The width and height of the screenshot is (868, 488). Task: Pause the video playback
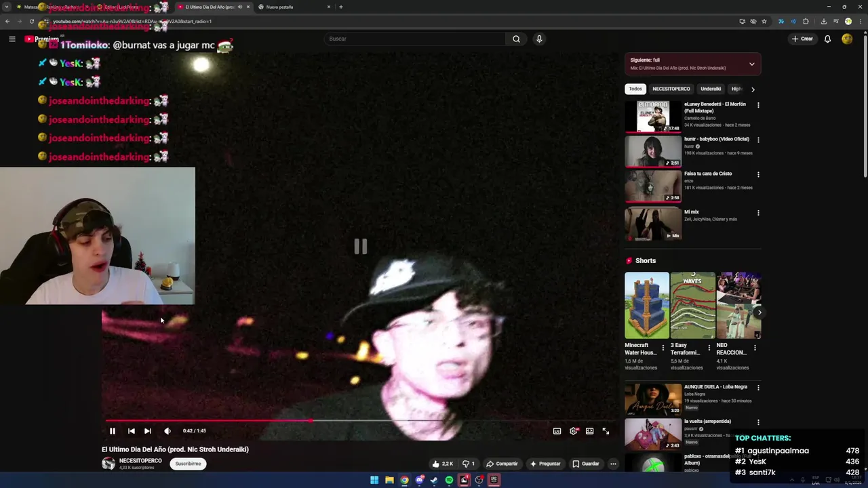pos(113,430)
